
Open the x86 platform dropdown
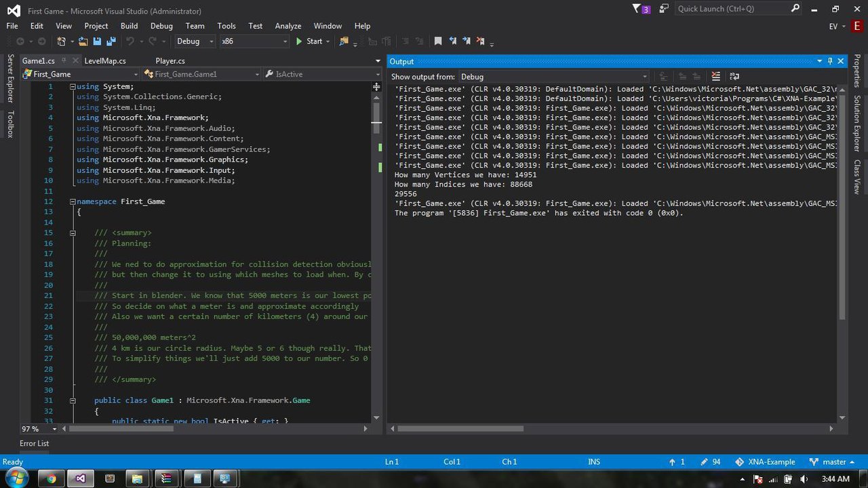tap(254, 41)
